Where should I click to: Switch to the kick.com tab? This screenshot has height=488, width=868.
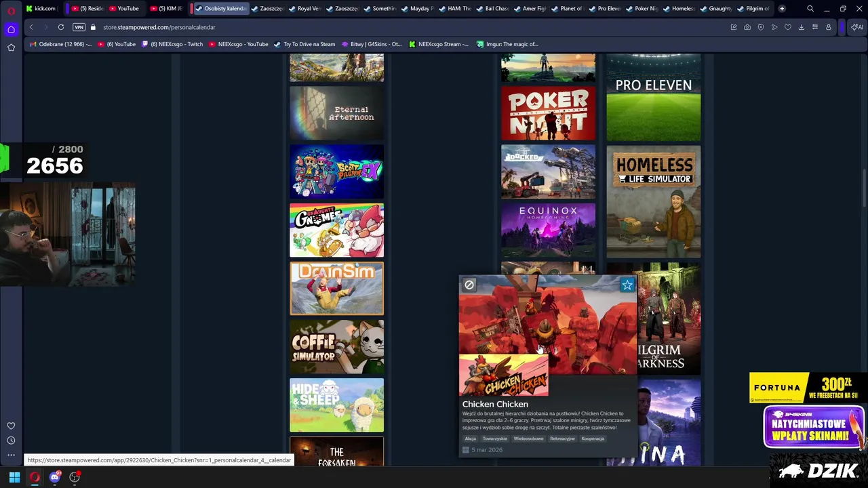(41, 9)
